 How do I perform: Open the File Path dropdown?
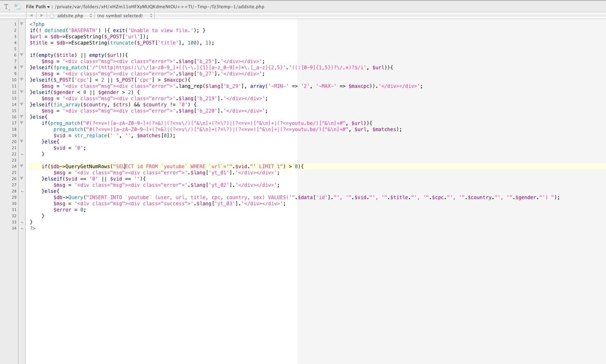(x=38, y=7)
